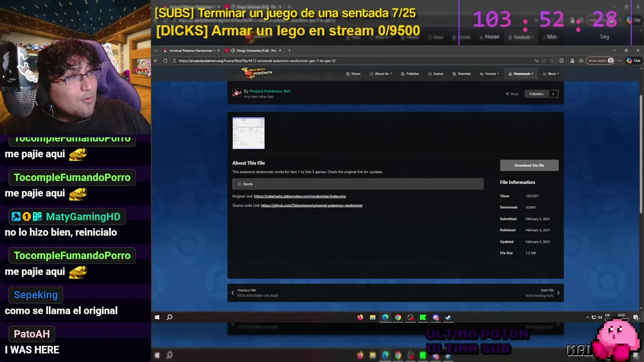
Task: Select the Views value 1291357
Action: (x=532, y=196)
